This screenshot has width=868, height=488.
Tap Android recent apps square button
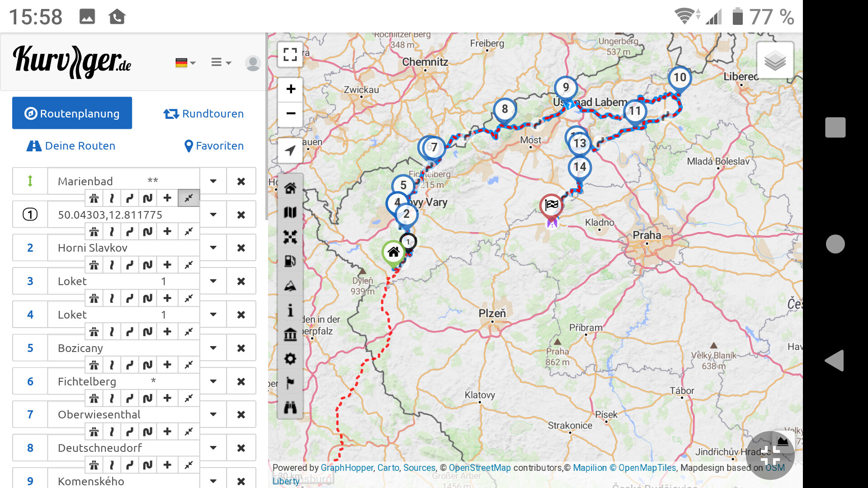835,127
